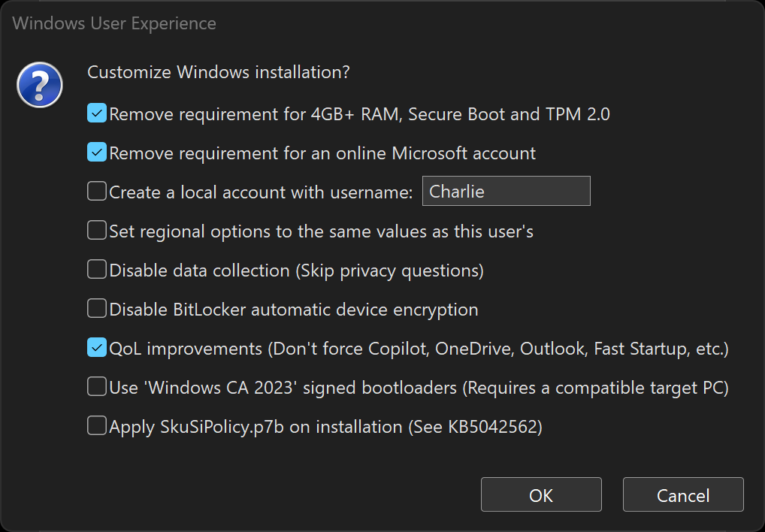765x532 pixels.
Task: Enable the Set regional options checkbox
Action: tap(97, 231)
